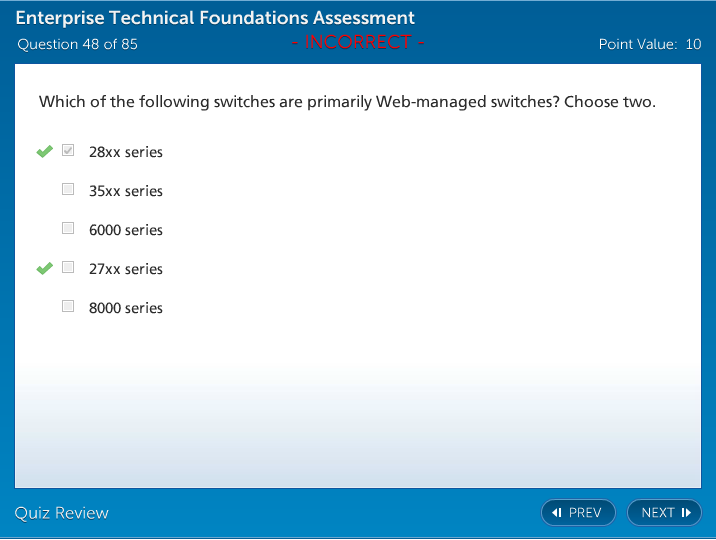Click the Question 48 of 85 counter
The image size is (716, 540).
(x=78, y=44)
